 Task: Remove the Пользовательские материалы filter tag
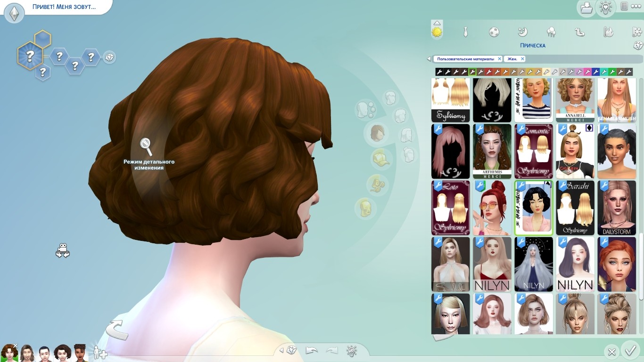click(499, 59)
